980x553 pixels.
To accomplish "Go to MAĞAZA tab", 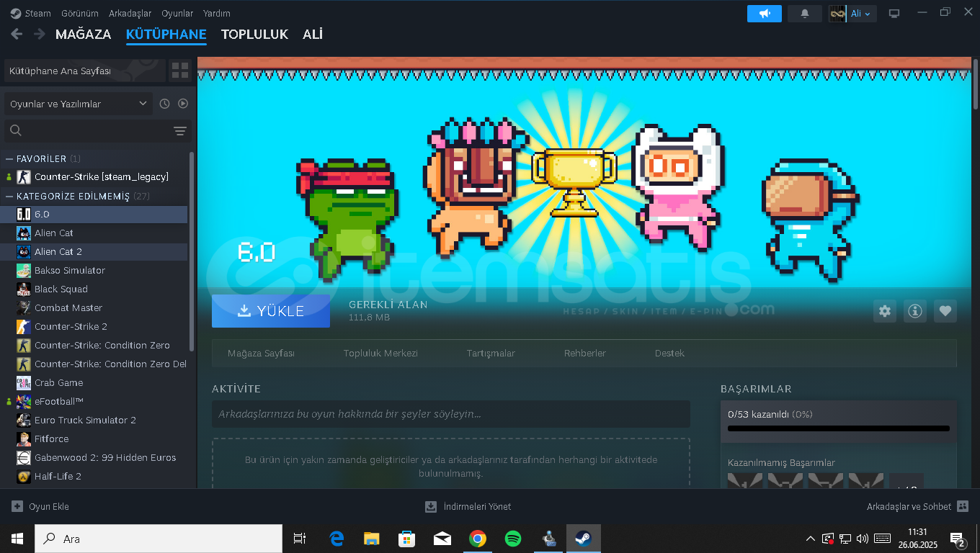I will click(83, 34).
